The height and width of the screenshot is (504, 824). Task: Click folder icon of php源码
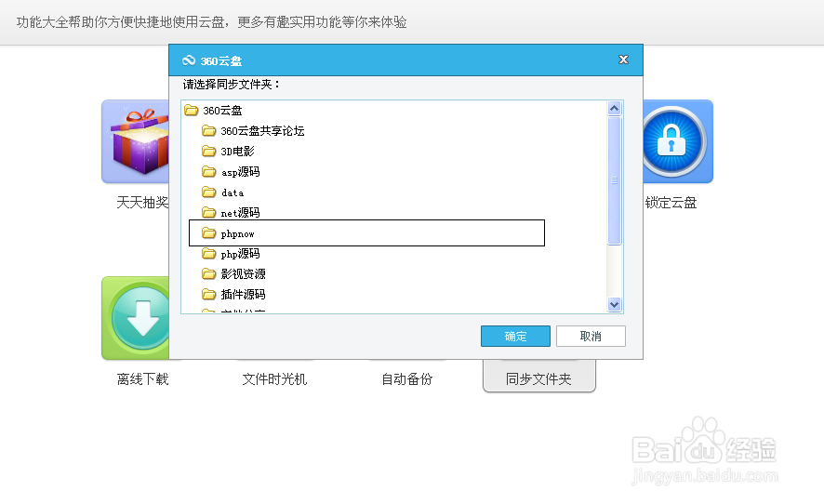[209, 253]
